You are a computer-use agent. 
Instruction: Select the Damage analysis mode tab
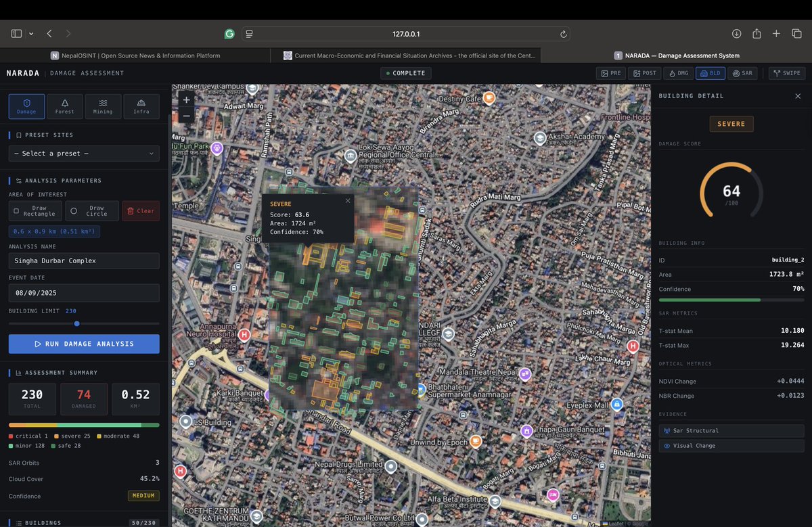pyautogui.click(x=26, y=106)
